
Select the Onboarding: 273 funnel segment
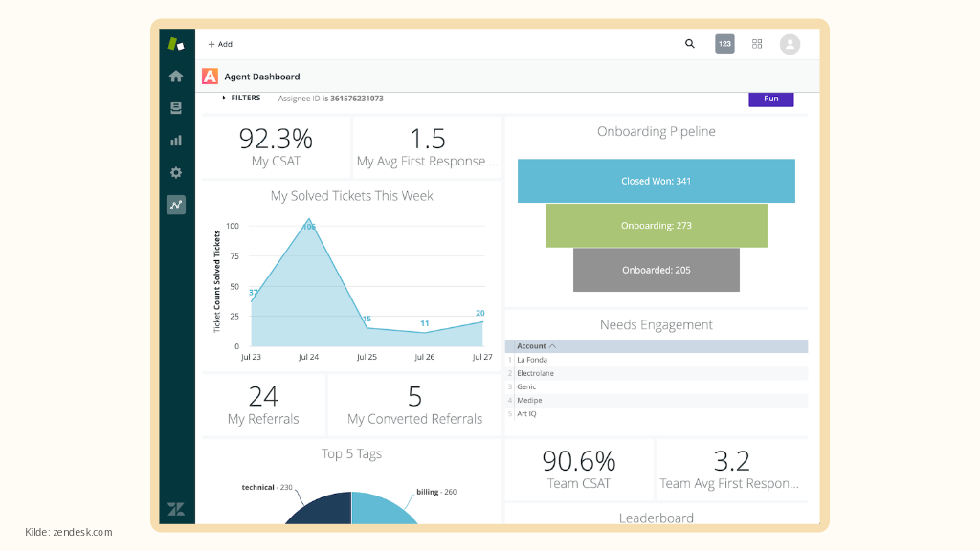point(656,226)
